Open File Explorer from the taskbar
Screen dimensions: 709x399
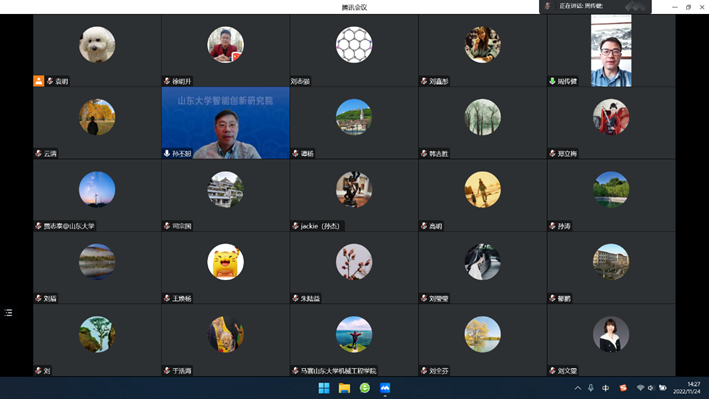pyautogui.click(x=344, y=388)
